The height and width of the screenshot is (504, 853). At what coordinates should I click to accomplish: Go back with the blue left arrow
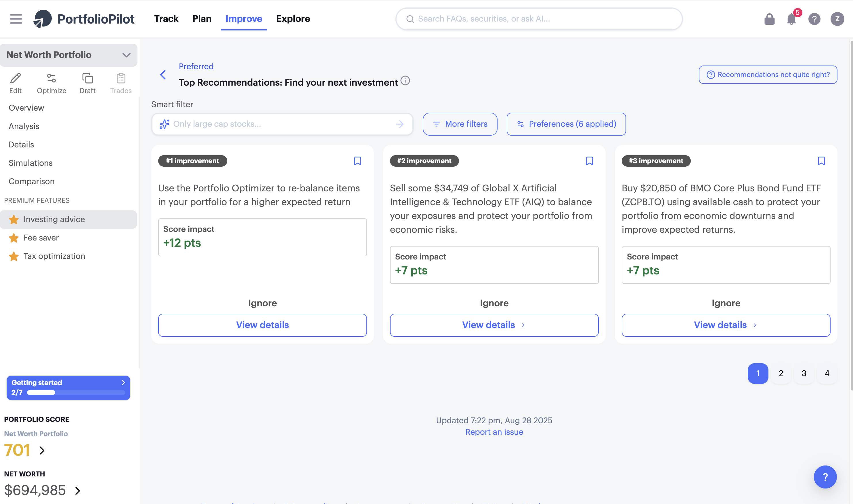[x=163, y=75]
